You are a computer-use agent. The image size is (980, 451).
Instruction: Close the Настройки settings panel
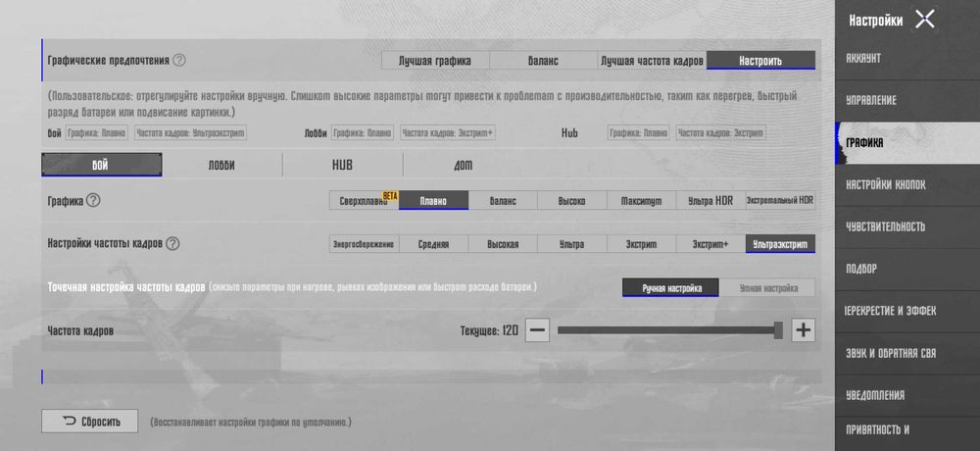924,20
